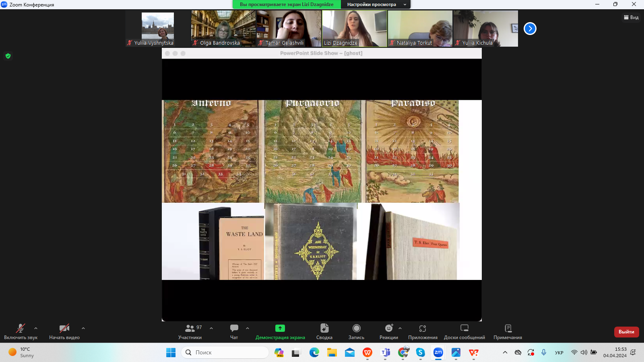Click Демонстрация экрана share screen icon
This screenshot has height=362, width=644.
(x=280, y=328)
